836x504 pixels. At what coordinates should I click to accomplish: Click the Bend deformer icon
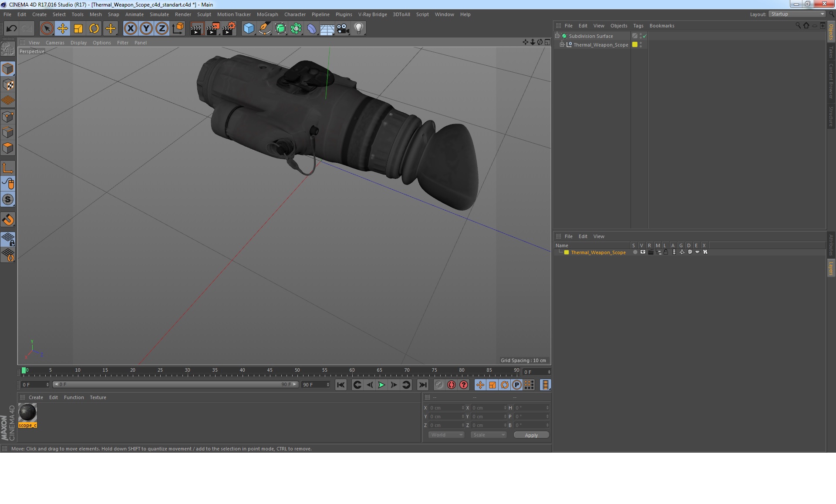point(312,29)
